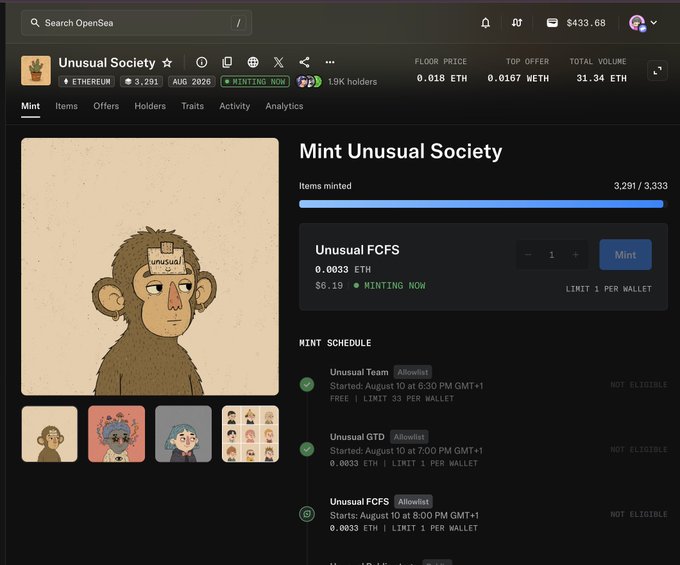Click the slash shortcut badge in search
Image resolution: width=680 pixels, height=565 pixels.
click(238, 23)
